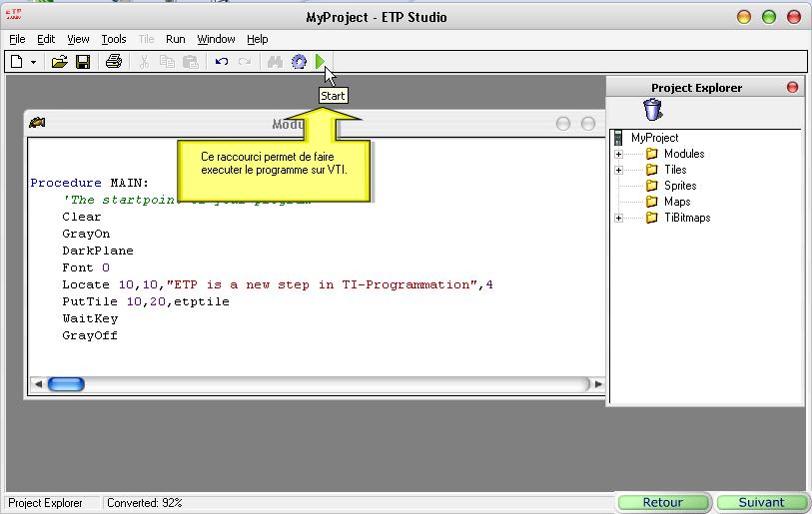Close the Project Explorer panel
Viewport: 812px width, 514px height.
tap(792, 87)
